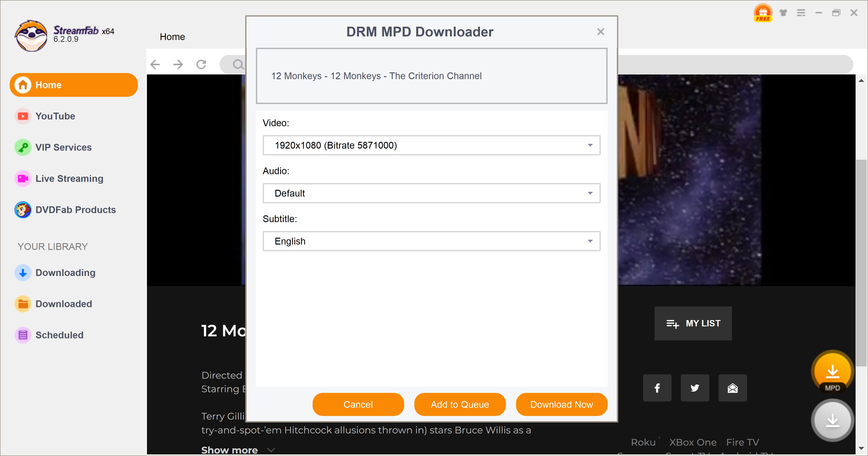Click the version number 6.2.0.9
The width and height of the screenshot is (868, 456).
coord(66,39)
